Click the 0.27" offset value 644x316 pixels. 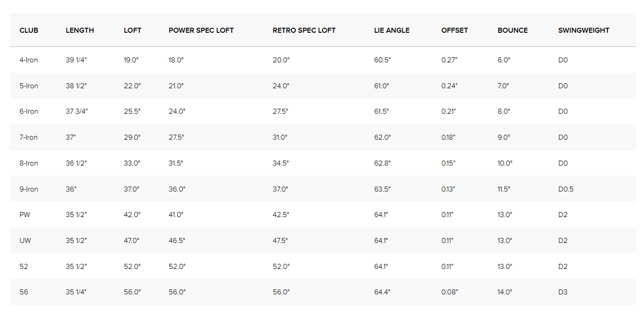[449, 60]
